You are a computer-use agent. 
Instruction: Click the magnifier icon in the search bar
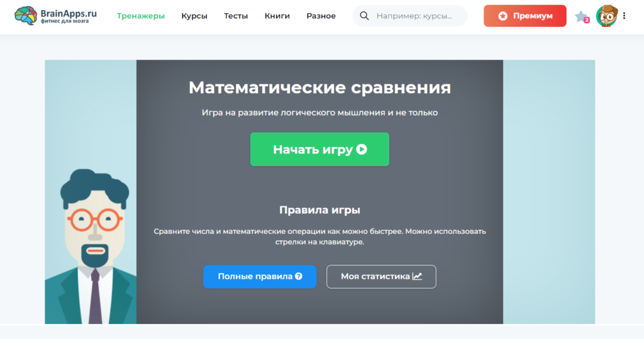coord(364,16)
